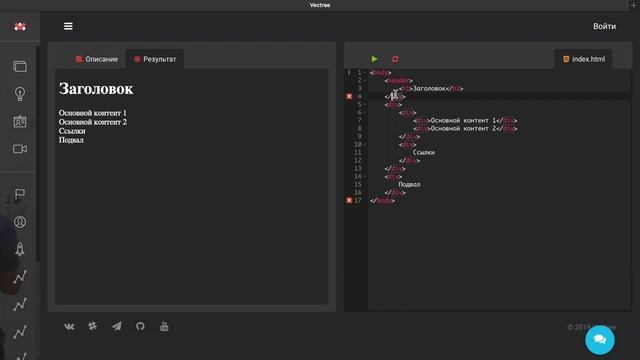Image resolution: width=640 pixels, height=360 pixels.
Task: Click the sidebar vertical scrollbar
Action: pyautogui.click(x=38, y=153)
